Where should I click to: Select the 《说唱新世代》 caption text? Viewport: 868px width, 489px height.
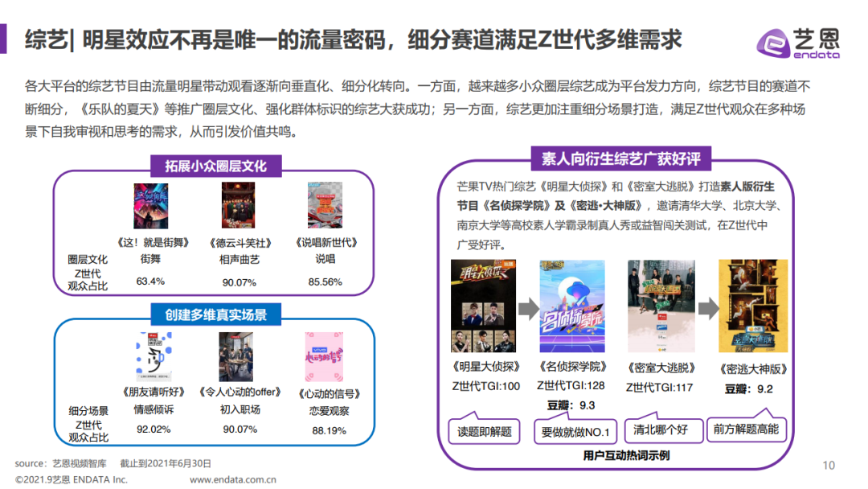coord(326,243)
